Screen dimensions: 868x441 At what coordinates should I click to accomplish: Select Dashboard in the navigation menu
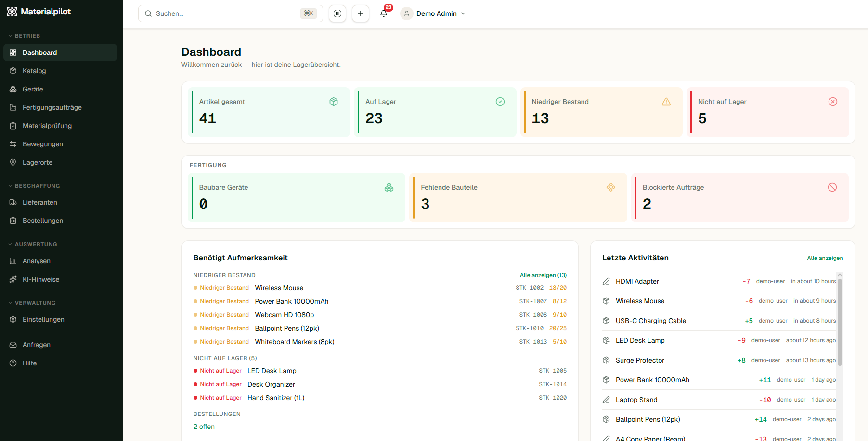(x=39, y=52)
